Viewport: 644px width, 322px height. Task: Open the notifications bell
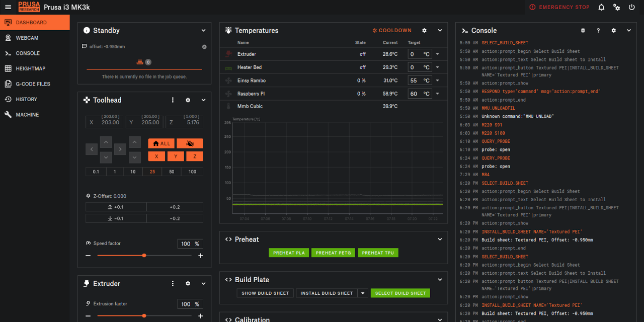[601, 7]
